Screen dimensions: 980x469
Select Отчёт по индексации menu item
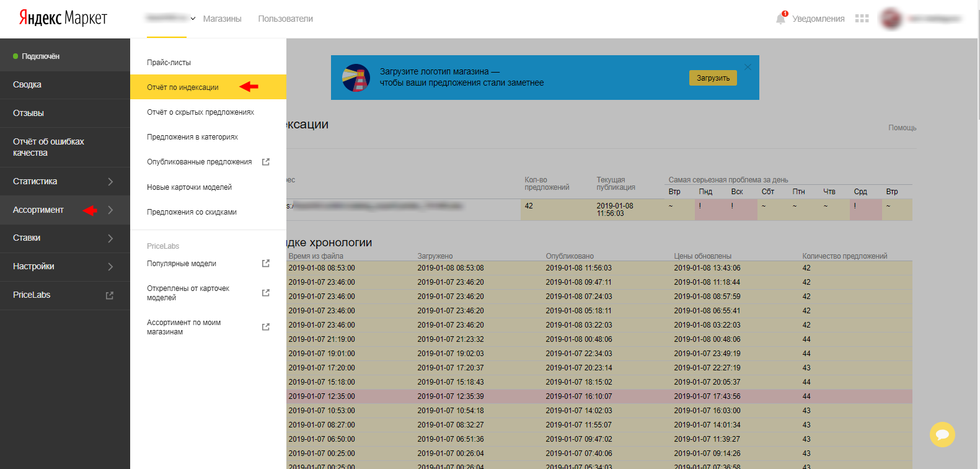[183, 87]
